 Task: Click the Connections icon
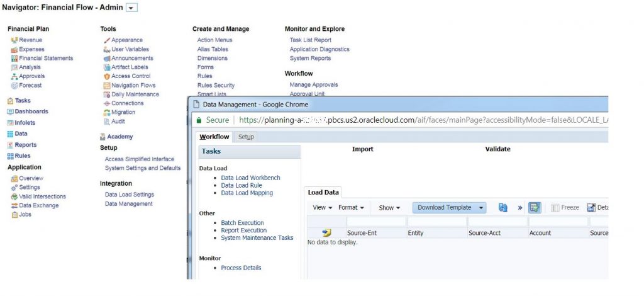(107, 103)
